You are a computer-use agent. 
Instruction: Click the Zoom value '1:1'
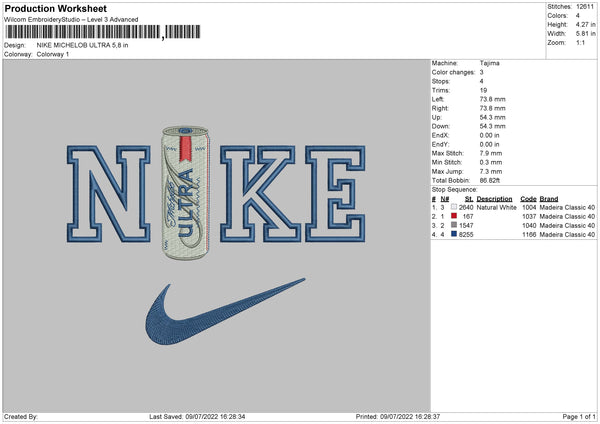580,42
